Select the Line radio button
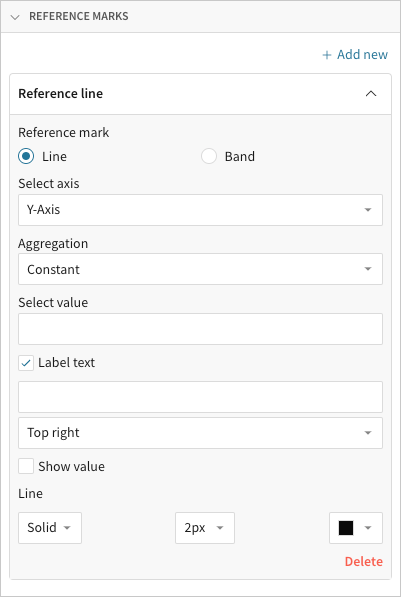Screen dimensions: 401x597 click(26, 156)
